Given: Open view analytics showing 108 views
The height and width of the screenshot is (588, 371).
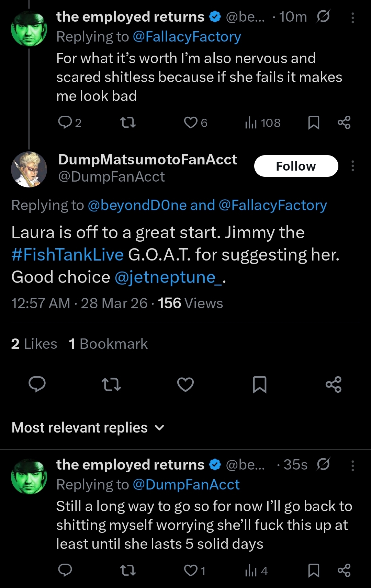Looking at the screenshot, I should point(263,123).
